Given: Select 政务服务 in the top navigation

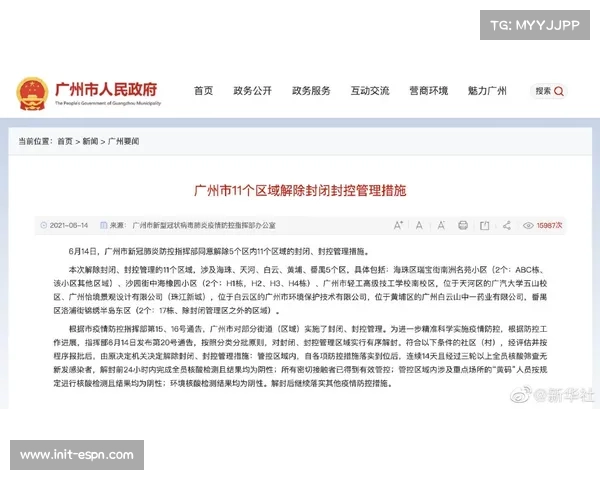Looking at the screenshot, I should point(311,91).
